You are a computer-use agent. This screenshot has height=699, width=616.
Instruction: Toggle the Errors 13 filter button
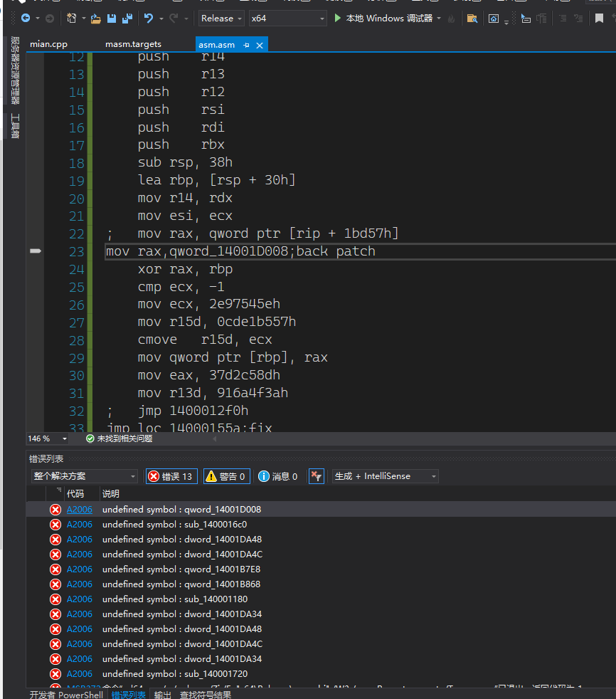[172, 476]
